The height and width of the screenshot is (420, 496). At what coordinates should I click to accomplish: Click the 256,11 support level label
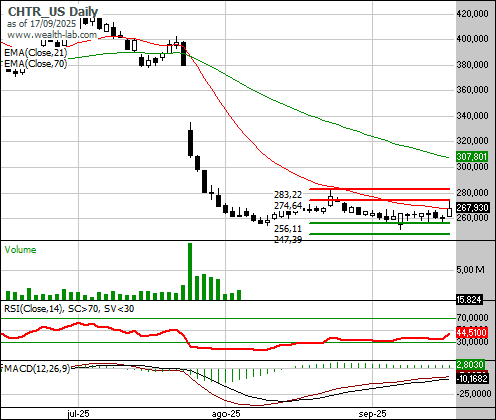coord(288,229)
